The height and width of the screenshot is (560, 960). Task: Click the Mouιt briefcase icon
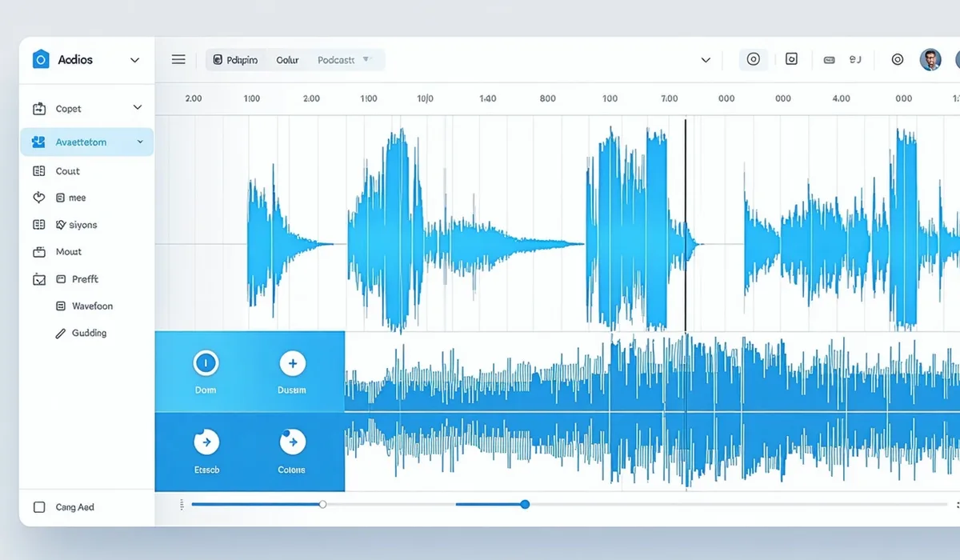tap(38, 252)
